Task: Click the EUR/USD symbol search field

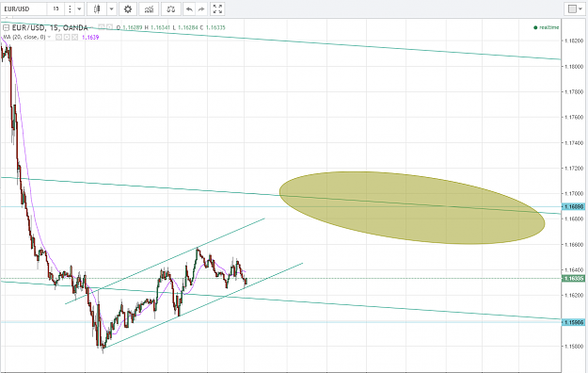Action: (x=24, y=9)
